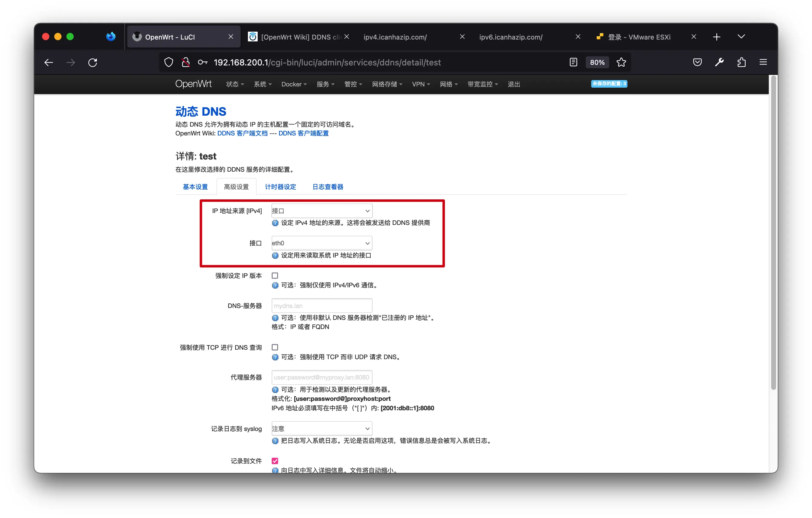Open the 服务 navigation menu
This screenshot has width=812, height=518.
[325, 84]
